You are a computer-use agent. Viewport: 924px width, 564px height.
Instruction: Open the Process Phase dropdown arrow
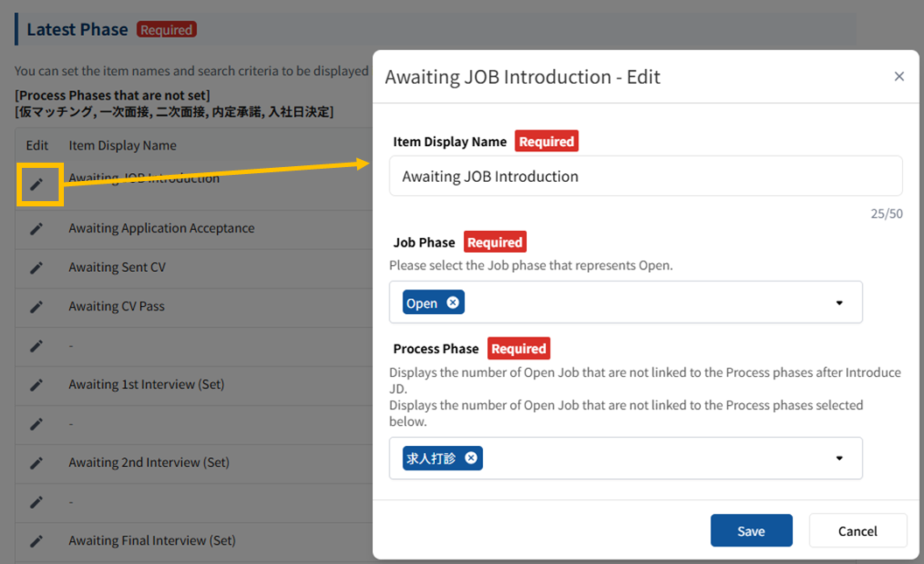[839, 458]
